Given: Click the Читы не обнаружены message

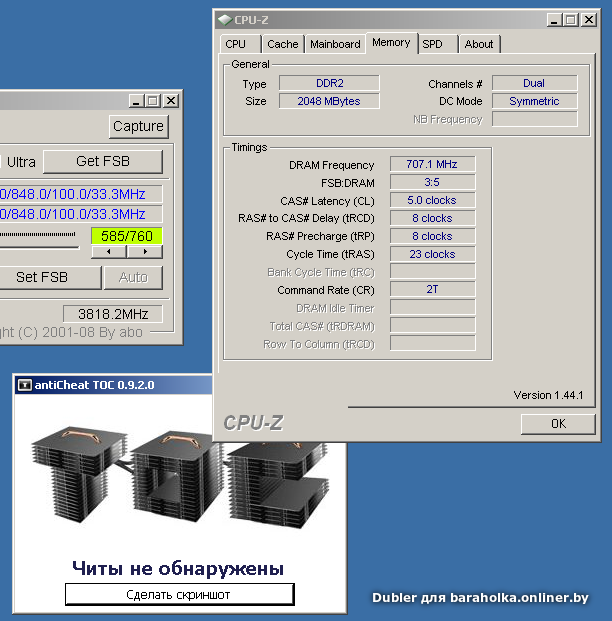Looking at the screenshot, I should click(178, 569).
